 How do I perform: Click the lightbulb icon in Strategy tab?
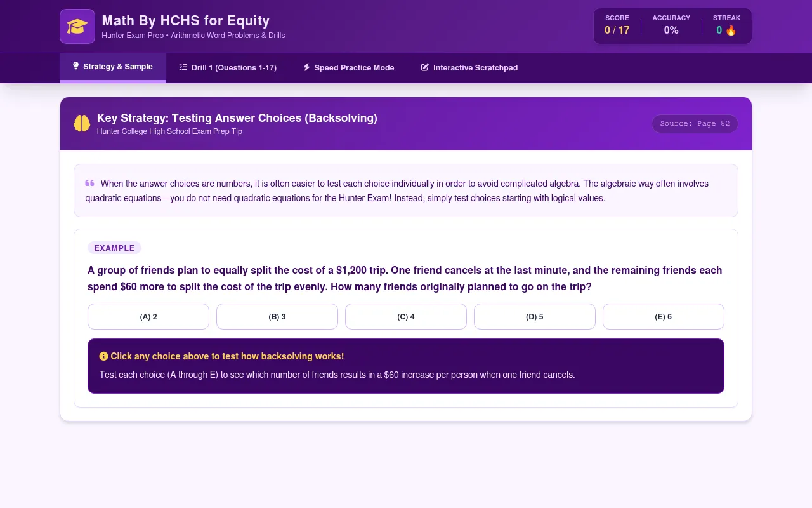(x=76, y=66)
